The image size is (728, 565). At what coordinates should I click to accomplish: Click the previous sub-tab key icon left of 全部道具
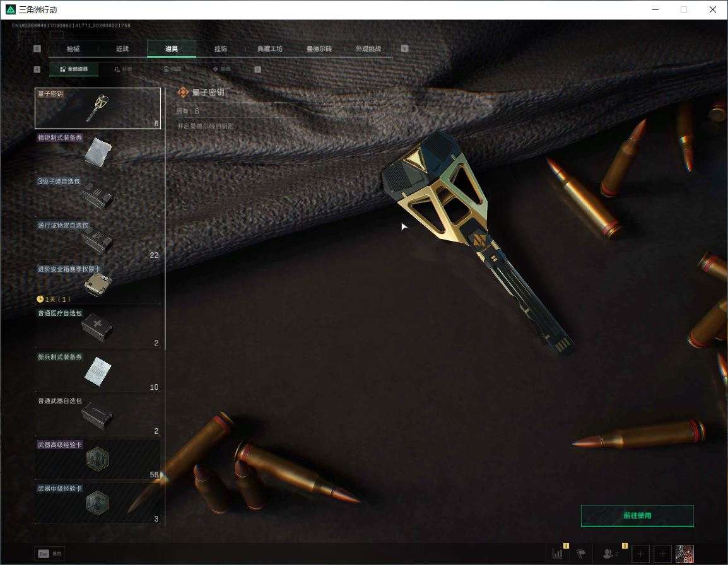[37, 69]
